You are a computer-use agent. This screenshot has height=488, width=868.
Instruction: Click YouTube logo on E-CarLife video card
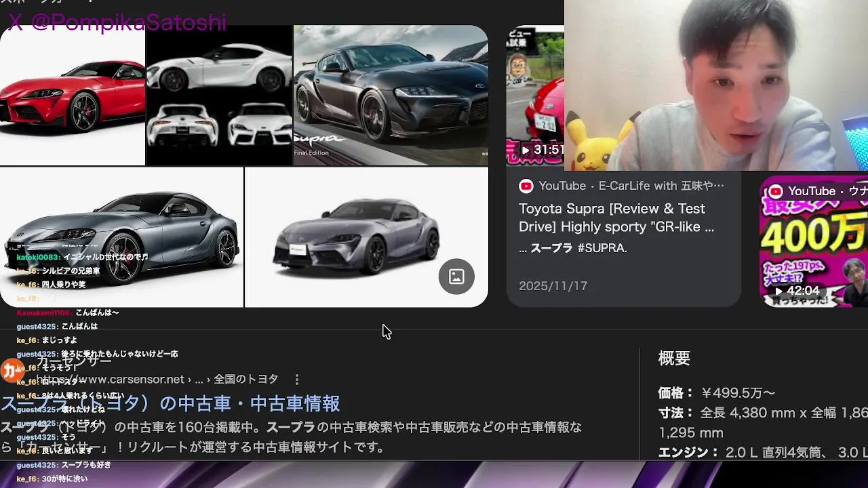tap(526, 186)
